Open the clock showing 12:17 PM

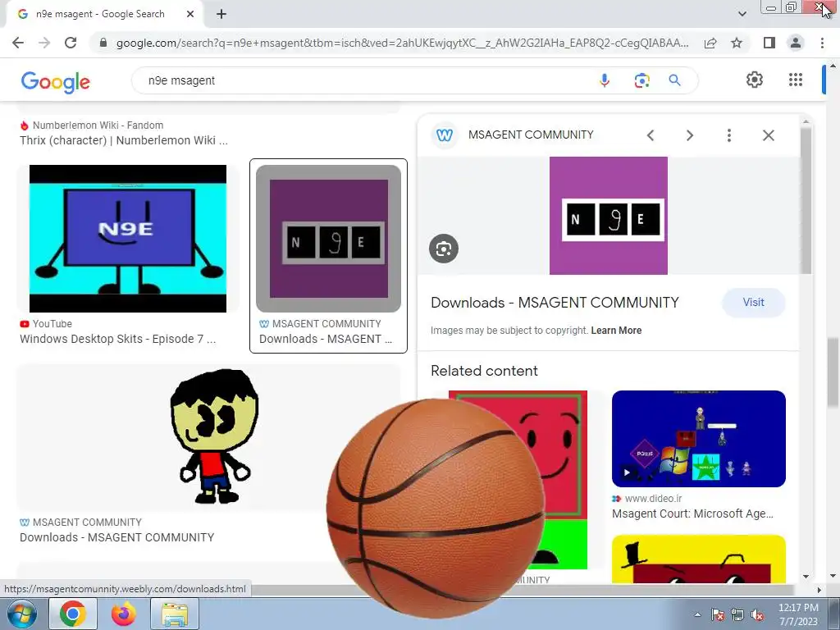798,614
